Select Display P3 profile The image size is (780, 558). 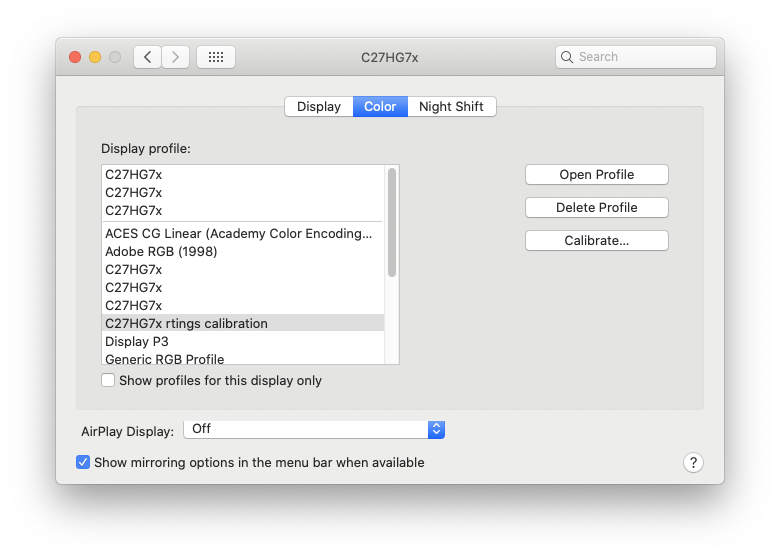coord(243,342)
